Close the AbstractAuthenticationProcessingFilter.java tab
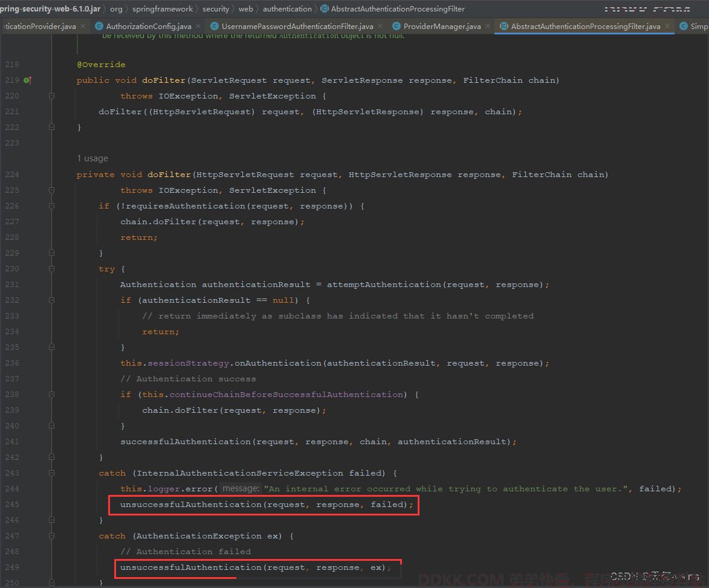Viewport: 709px width, 588px height. [x=667, y=27]
